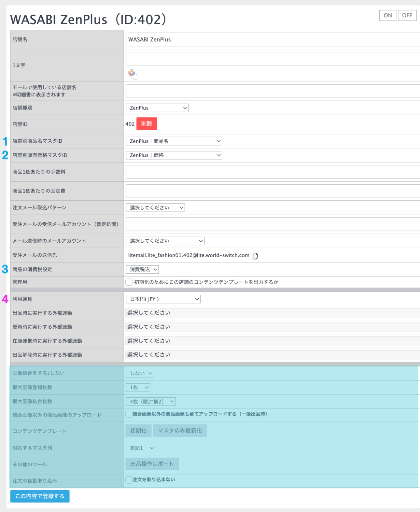
Task: Open the 利用通貨 日本円(JPY) dropdown
Action: pos(163,299)
